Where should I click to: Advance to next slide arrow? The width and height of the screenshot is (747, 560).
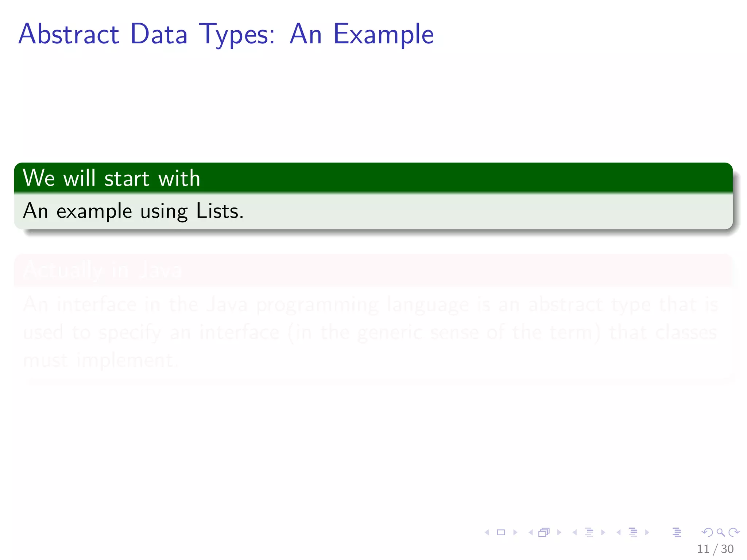515,533
